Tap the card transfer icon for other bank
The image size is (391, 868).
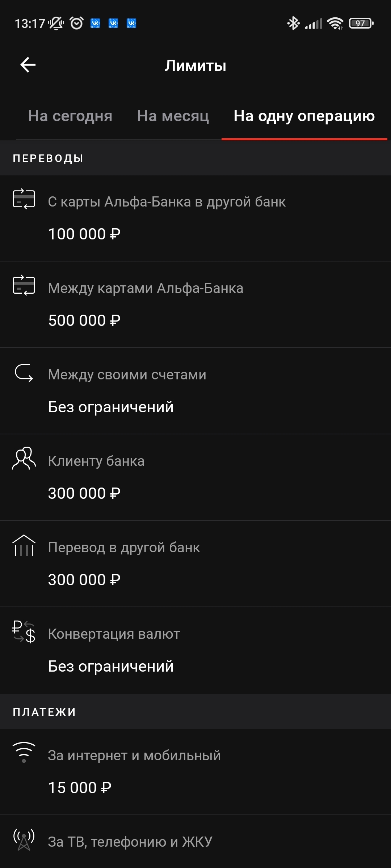point(24,199)
